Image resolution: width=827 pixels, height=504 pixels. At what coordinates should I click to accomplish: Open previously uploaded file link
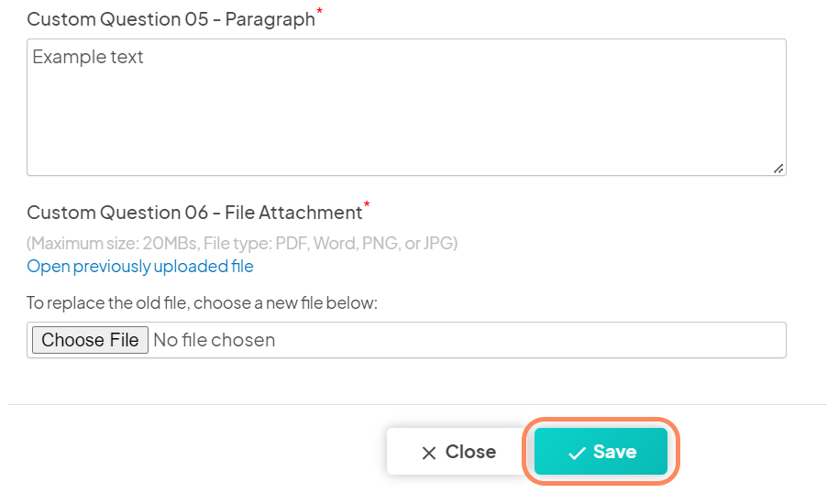[x=140, y=267]
